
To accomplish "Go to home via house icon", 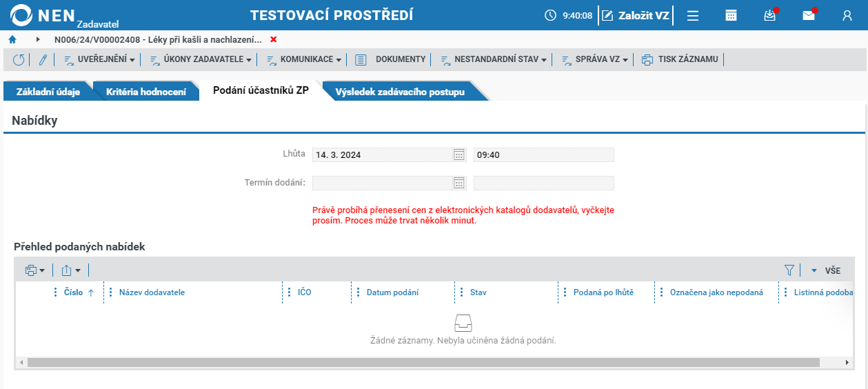I will 12,39.
